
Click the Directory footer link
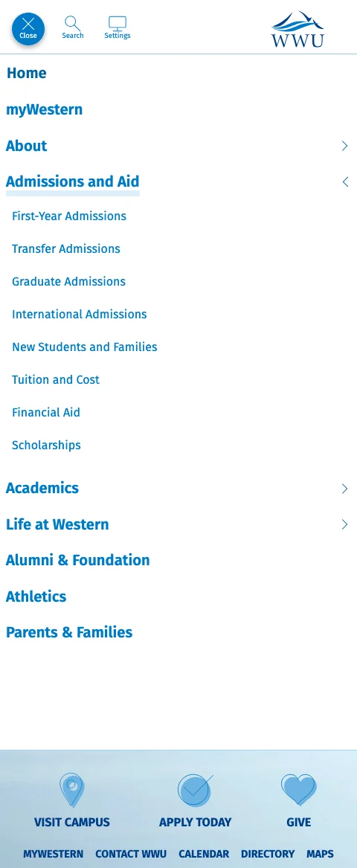coord(268,854)
